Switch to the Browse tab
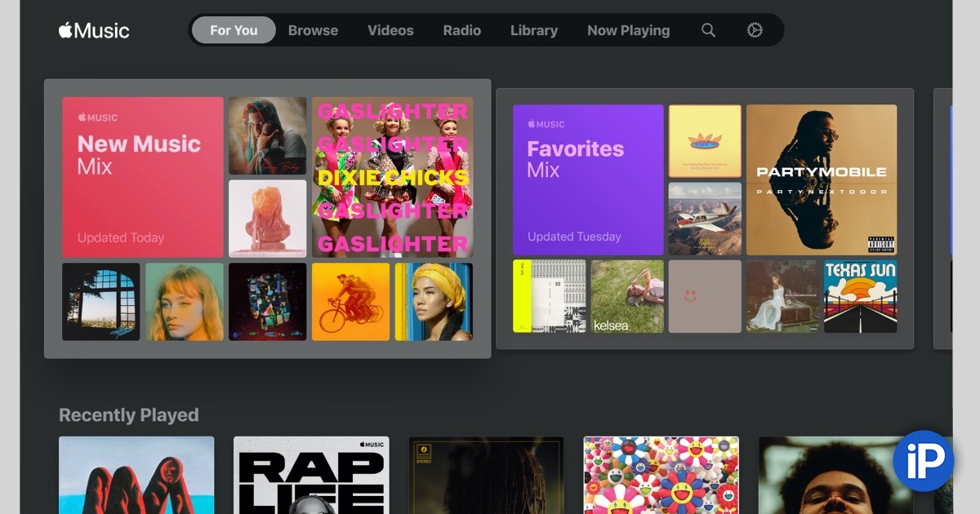980x514 pixels. click(x=313, y=30)
